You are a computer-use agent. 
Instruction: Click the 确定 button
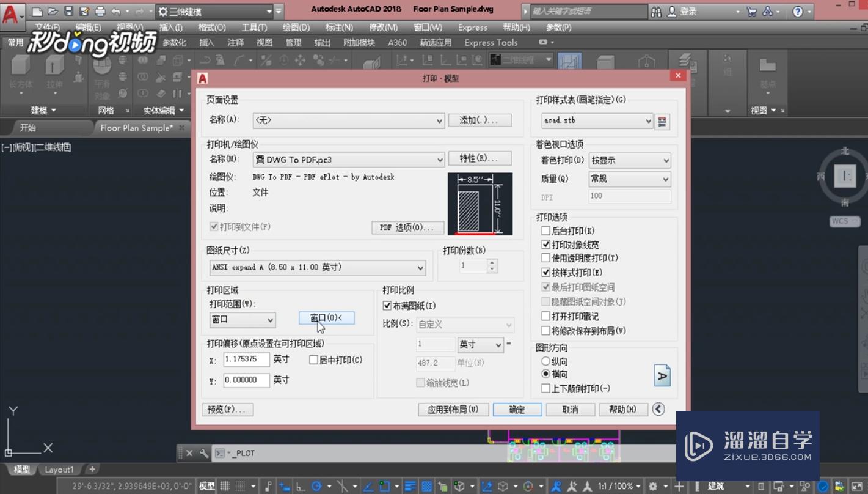click(517, 410)
